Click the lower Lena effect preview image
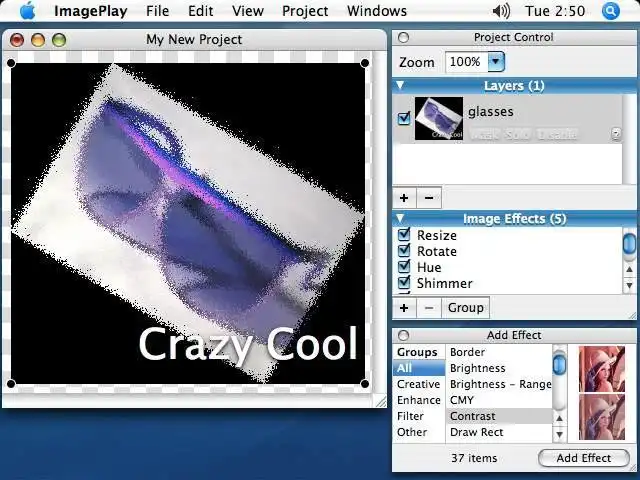The image size is (640, 480). 602,417
